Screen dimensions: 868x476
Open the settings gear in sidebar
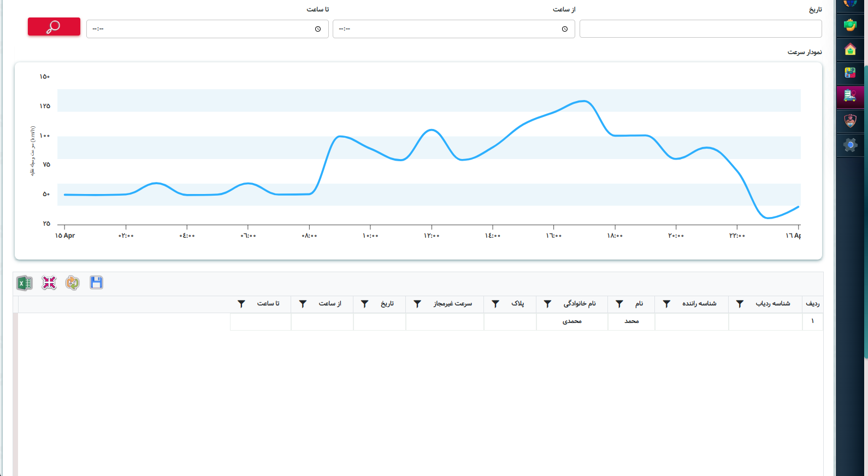click(x=850, y=145)
